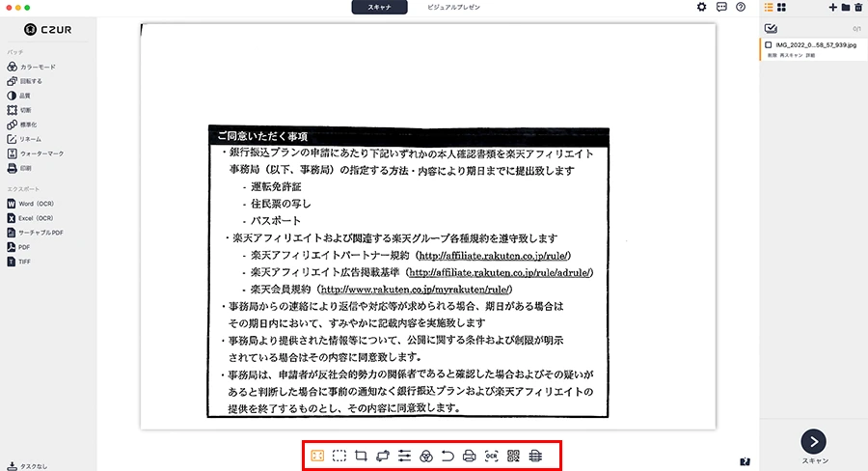The height and width of the screenshot is (471, 868).
Task: Choose リネーム in batch sidebar
Action: [x=24, y=139]
